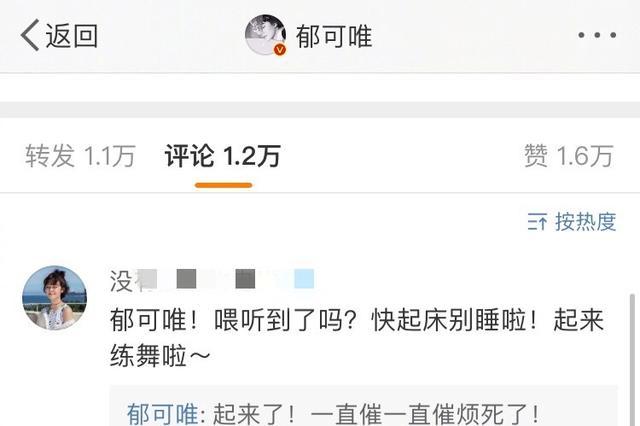Image resolution: width=640 pixels, height=426 pixels.
Task: Tap the 郁可唯 title name in header
Action: coord(334,36)
